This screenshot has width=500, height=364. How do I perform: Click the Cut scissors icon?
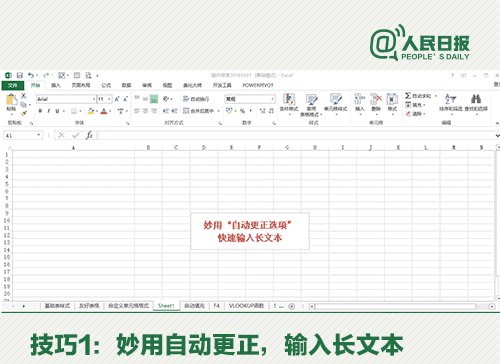24,96
